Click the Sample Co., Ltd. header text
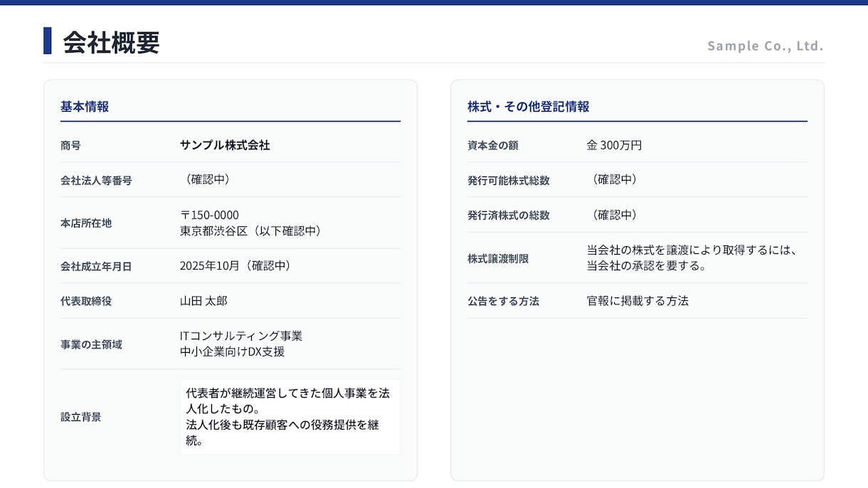Image resolution: width=868 pixels, height=488 pixels. pyautogui.click(x=766, y=46)
